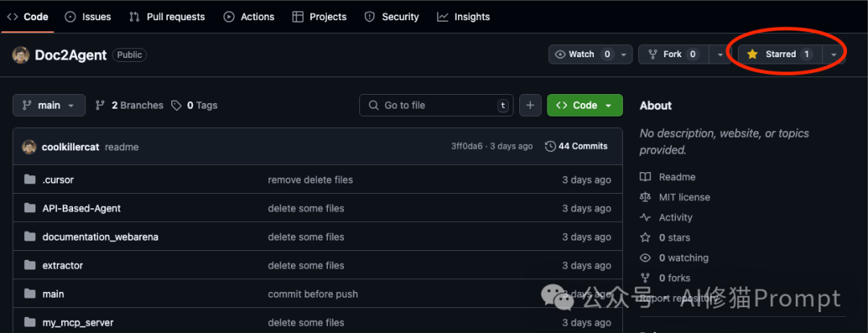Open the Projects tab
The image size is (868, 333).
point(319,17)
